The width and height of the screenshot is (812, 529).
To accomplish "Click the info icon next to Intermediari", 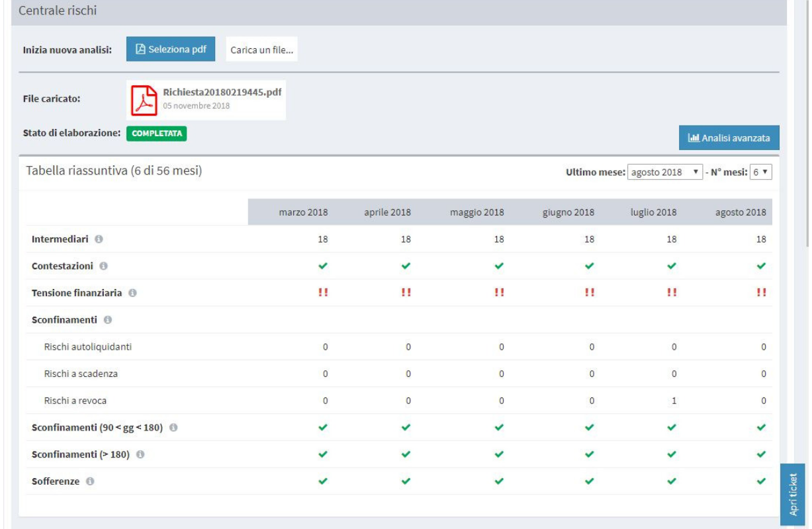I will pyautogui.click(x=98, y=239).
